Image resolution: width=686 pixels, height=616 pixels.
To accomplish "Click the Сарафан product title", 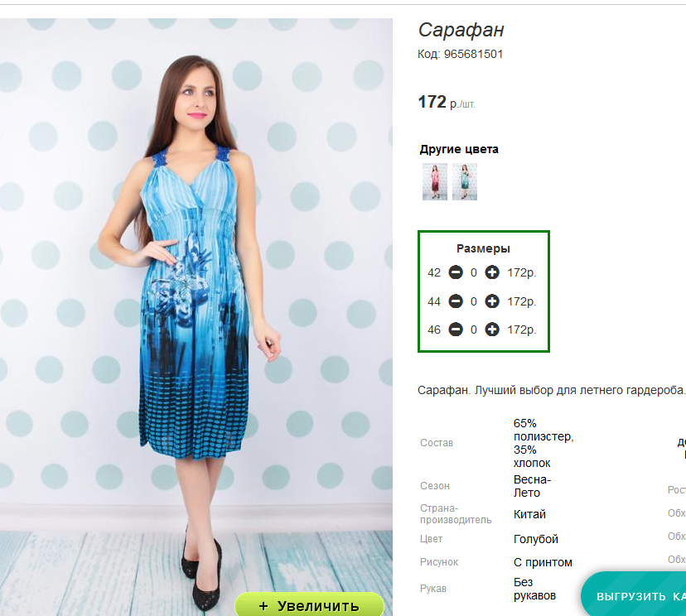I will [x=461, y=31].
